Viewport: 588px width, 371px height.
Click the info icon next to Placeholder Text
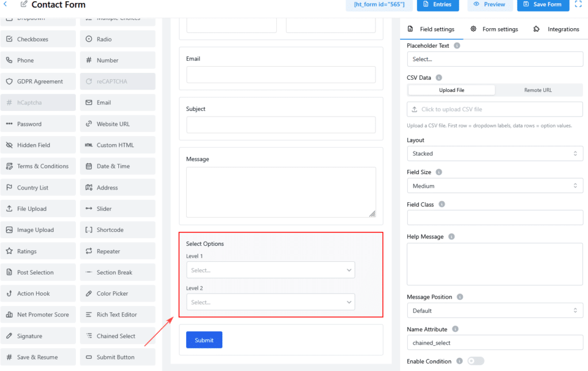[x=457, y=45]
